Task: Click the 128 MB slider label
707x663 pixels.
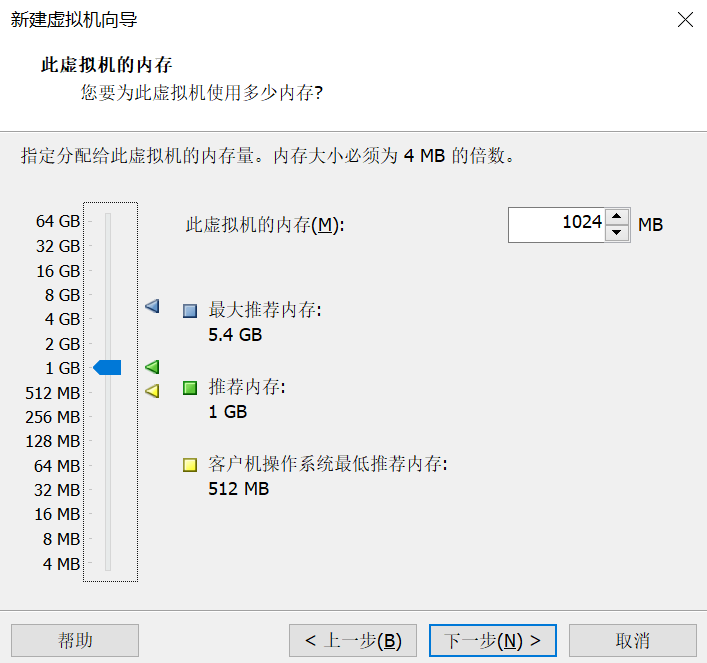Action: pos(53,441)
